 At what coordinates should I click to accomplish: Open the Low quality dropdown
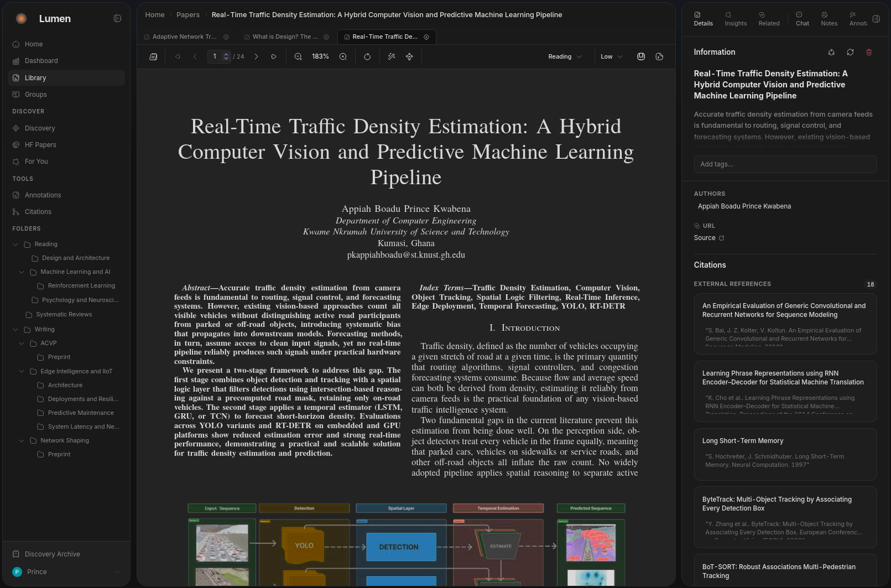612,56
